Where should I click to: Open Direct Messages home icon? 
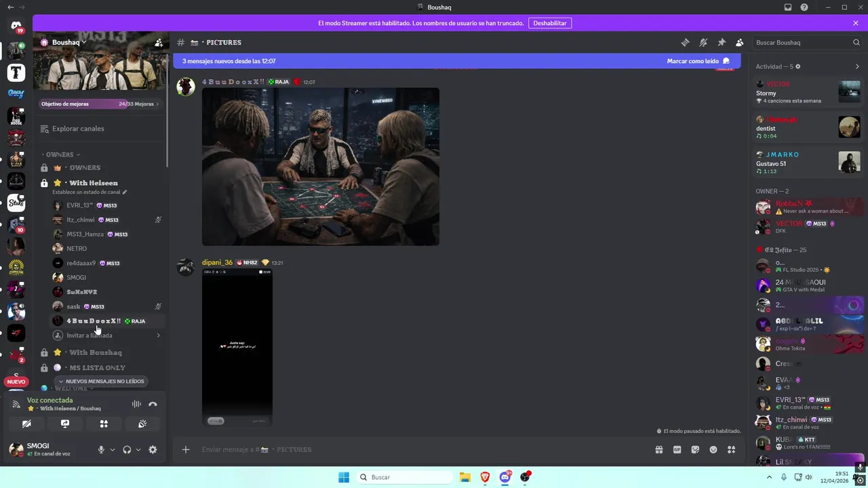click(x=16, y=26)
